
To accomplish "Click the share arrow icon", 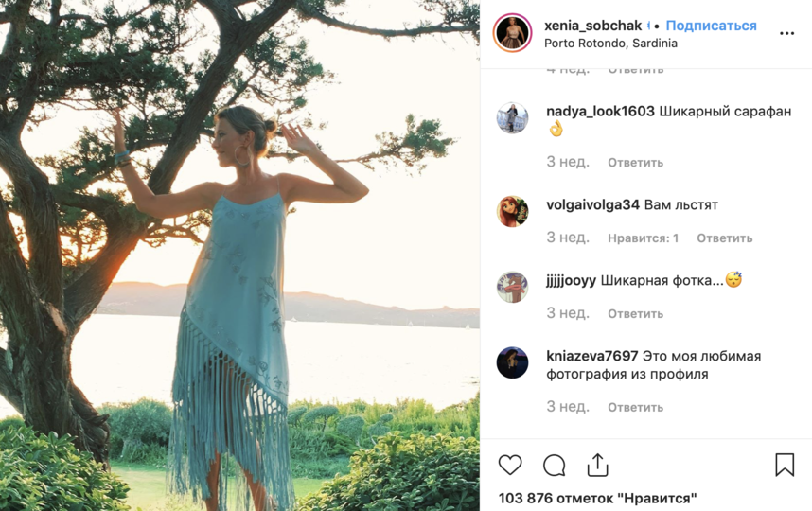I will pos(597,465).
